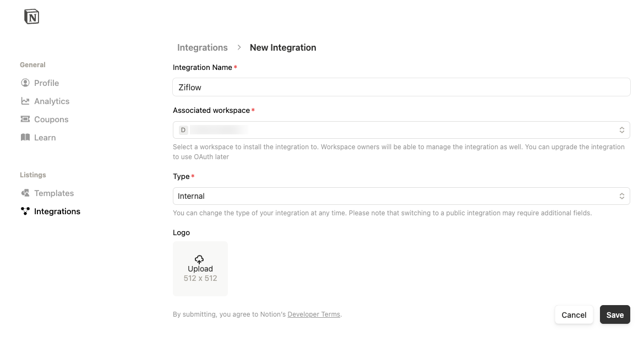Go to the Analytics section label
This screenshot has height=342, width=644.
[52, 101]
